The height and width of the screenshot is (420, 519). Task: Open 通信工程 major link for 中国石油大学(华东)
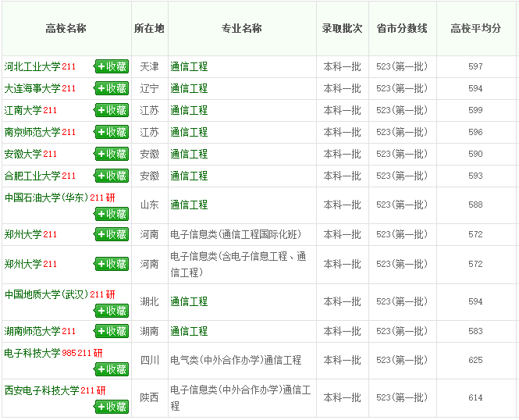[189, 205]
